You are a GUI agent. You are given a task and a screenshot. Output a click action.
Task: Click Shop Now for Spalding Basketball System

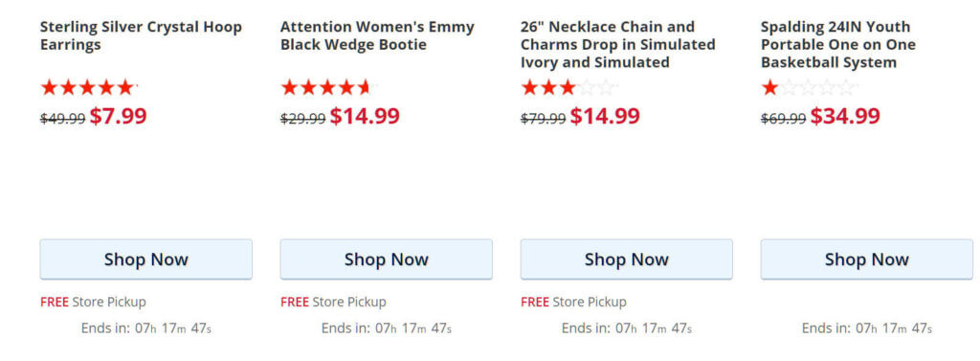coord(866,259)
